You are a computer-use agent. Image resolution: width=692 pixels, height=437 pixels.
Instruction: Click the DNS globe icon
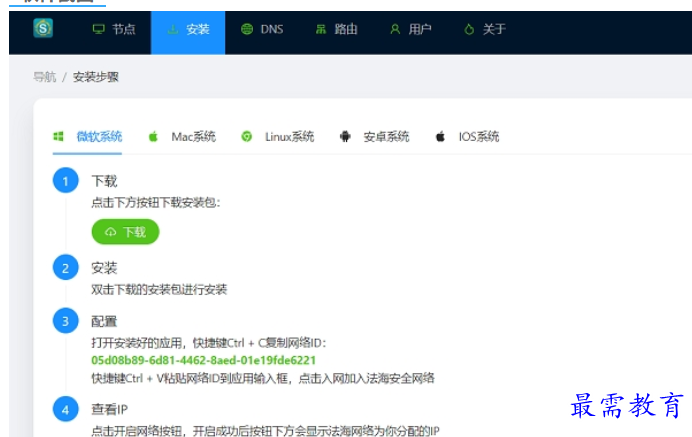[x=247, y=30]
